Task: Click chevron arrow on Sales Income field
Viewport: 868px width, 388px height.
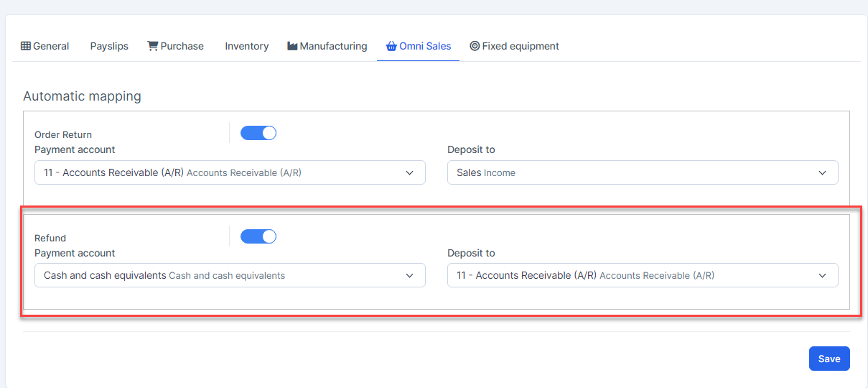Action: tap(823, 172)
